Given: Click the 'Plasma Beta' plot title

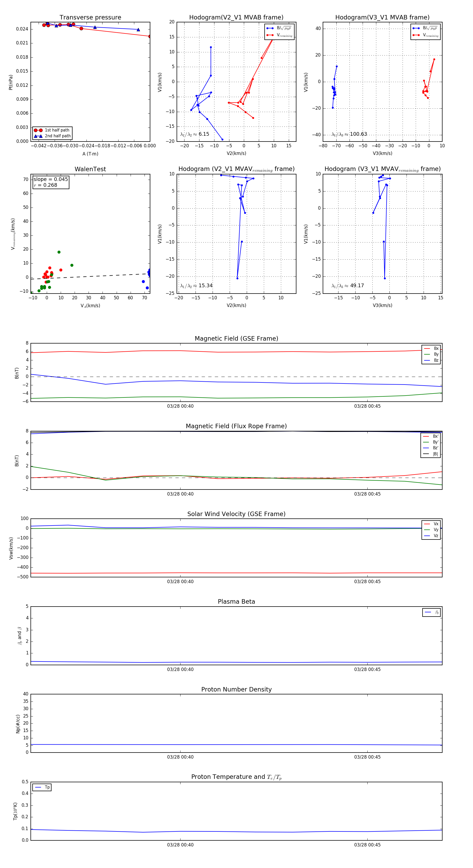Looking at the screenshot, I should coord(236,602).
